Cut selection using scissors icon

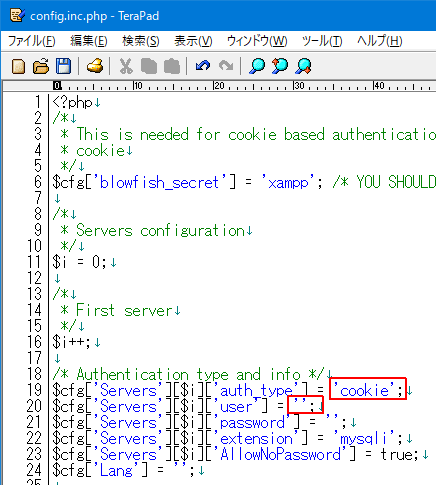pos(126,66)
